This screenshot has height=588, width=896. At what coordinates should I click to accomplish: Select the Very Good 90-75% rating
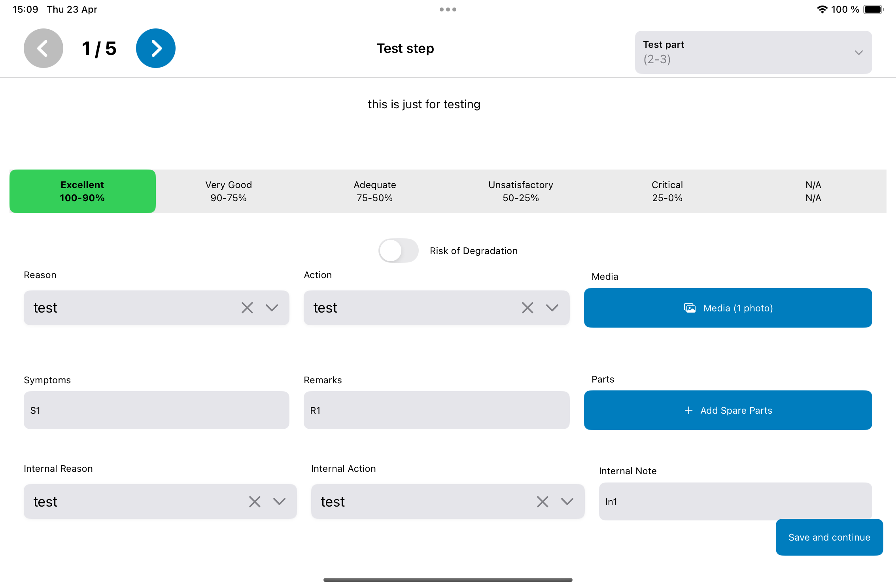click(x=229, y=191)
